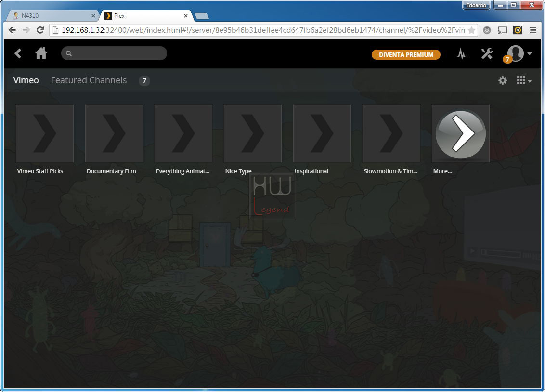
Task: Open the Slowmotion & Timelapse thumbnail
Action: pos(391,133)
